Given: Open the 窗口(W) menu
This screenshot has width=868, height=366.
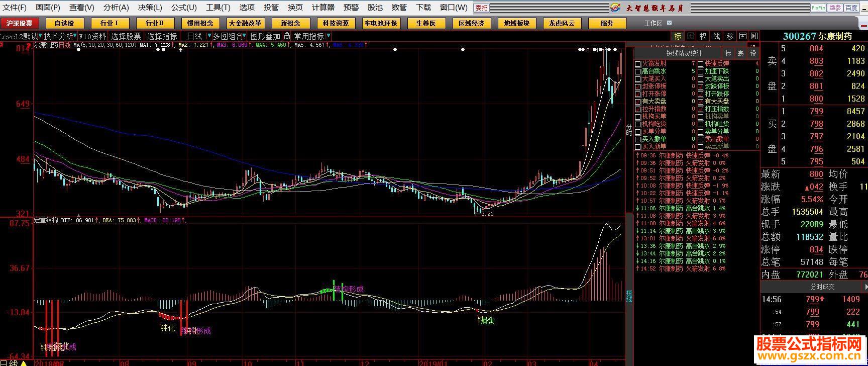Looking at the screenshot, I should click(x=454, y=8).
